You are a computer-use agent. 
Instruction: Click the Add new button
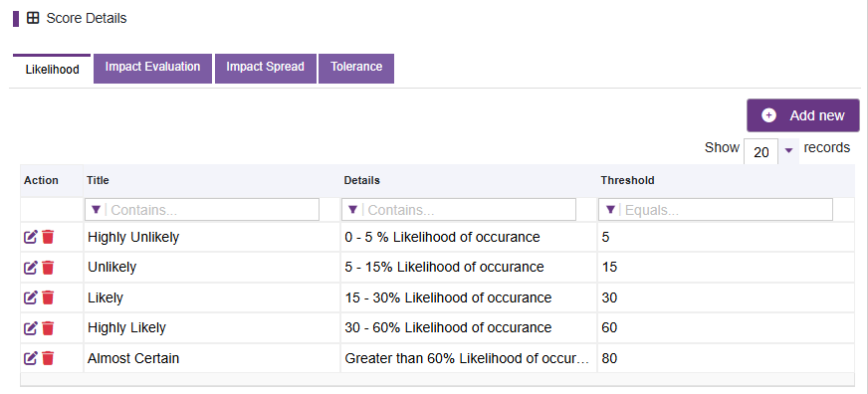tap(803, 115)
